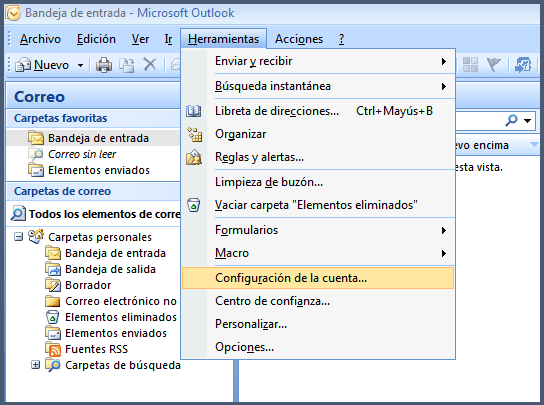Close the Herramientas menu tab
The width and height of the screenshot is (544, 405).
223,39
